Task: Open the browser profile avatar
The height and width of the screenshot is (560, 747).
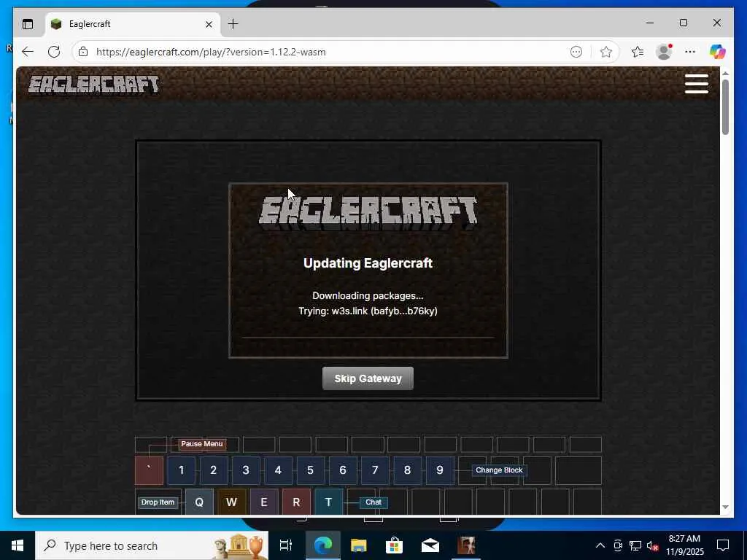Action: click(664, 52)
